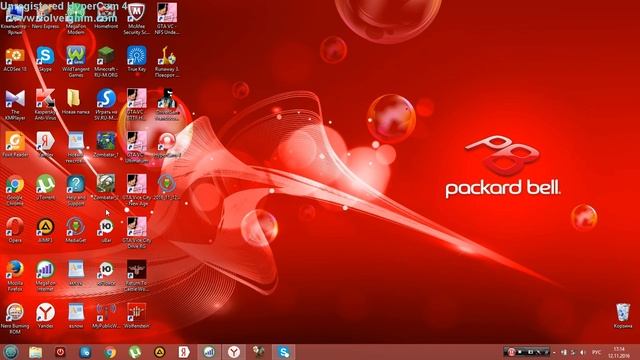Open the µTorrent desktop shortcut

pos(45,188)
